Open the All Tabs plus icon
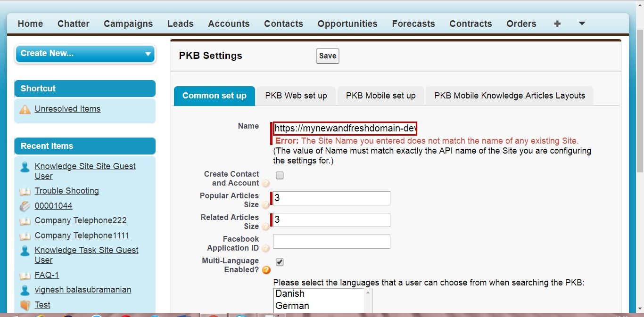Image resolution: width=644 pixels, height=317 pixels. click(x=557, y=24)
